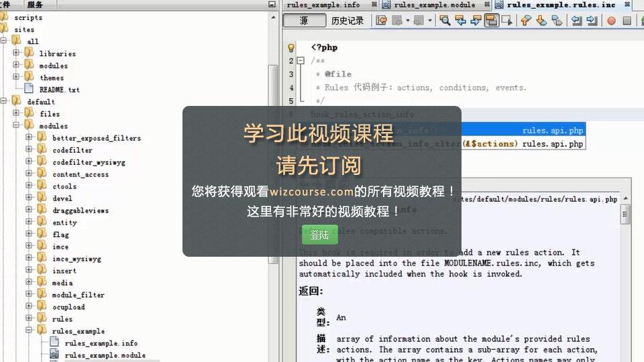Click the documentation popup scrollbar thumb
Viewport: 644px width, 362px height.
coord(625,214)
